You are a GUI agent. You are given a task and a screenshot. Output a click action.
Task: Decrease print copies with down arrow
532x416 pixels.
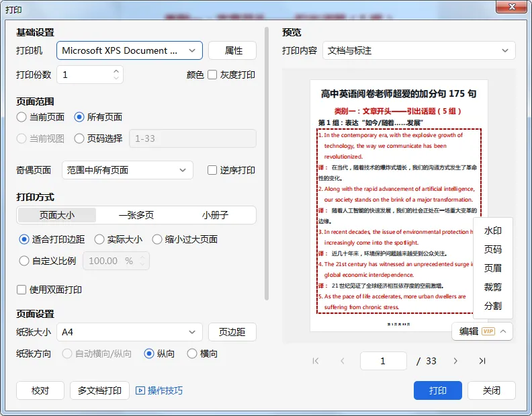tap(116, 78)
